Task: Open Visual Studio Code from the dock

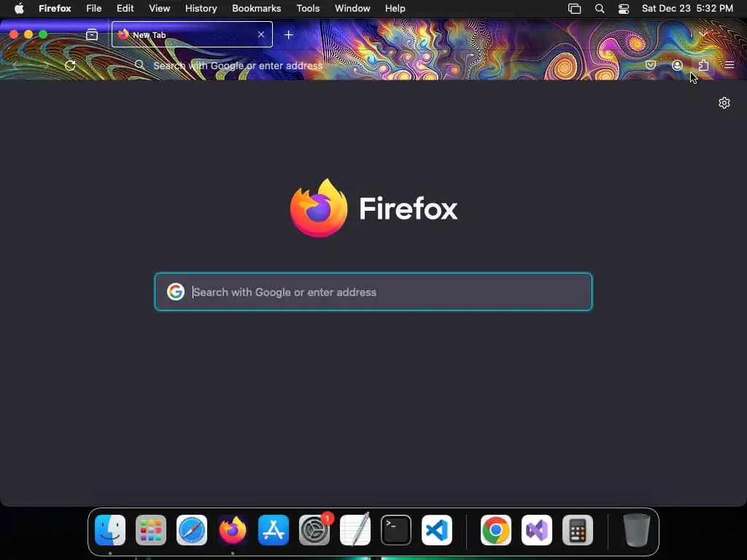Action: pyautogui.click(x=437, y=530)
